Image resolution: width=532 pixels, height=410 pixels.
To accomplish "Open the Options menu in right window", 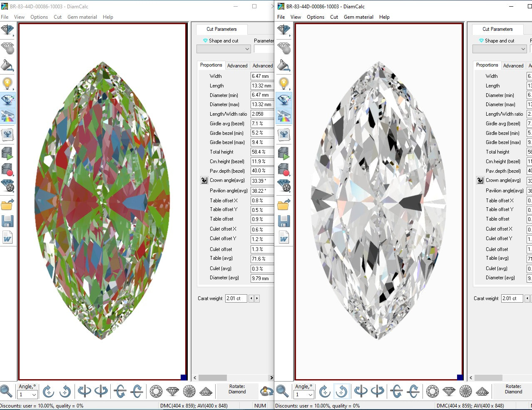I will pyautogui.click(x=316, y=17).
